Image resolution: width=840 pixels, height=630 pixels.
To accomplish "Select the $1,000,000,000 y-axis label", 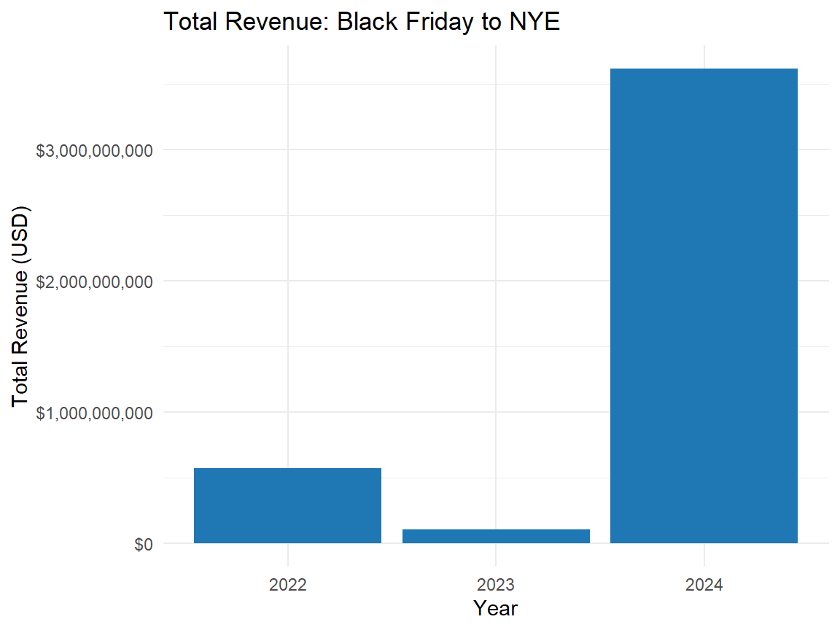I will click(94, 413).
